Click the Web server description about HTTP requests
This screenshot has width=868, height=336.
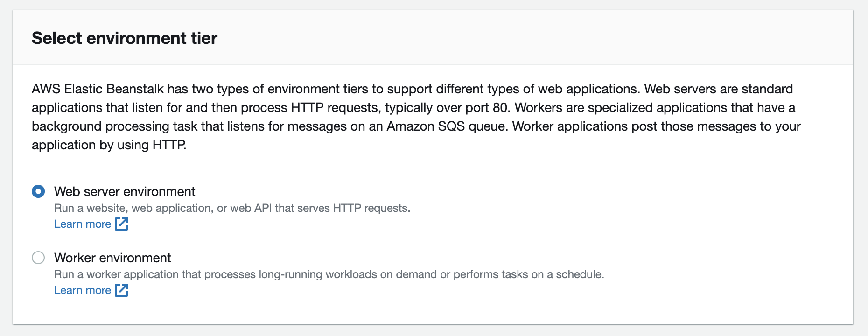(x=232, y=208)
